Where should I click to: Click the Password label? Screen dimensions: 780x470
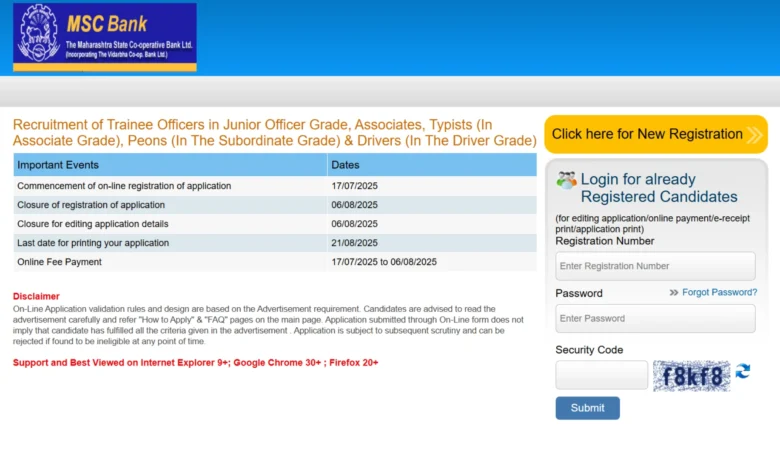(x=579, y=293)
